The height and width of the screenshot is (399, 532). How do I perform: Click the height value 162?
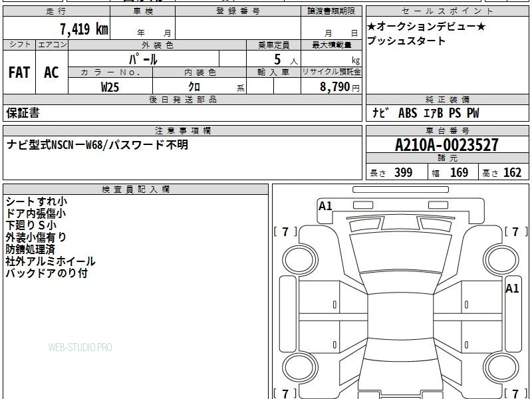pyautogui.click(x=512, y=172)
